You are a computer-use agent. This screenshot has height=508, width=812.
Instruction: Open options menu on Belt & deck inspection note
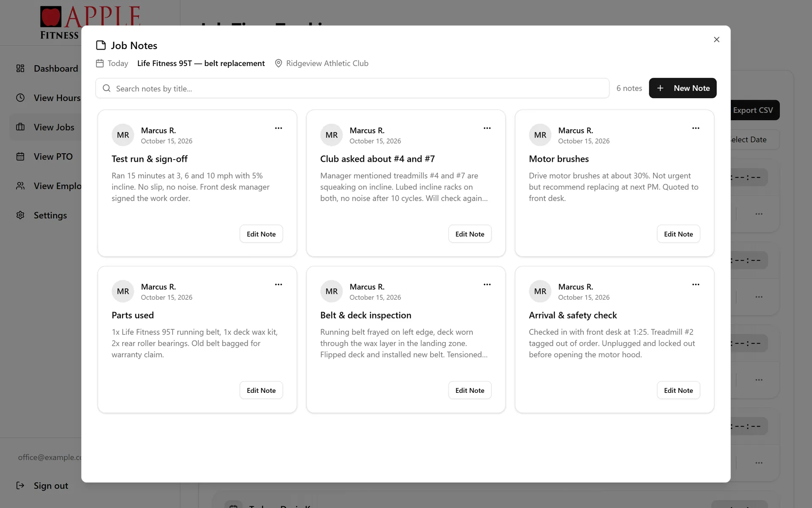click(487, 284)
